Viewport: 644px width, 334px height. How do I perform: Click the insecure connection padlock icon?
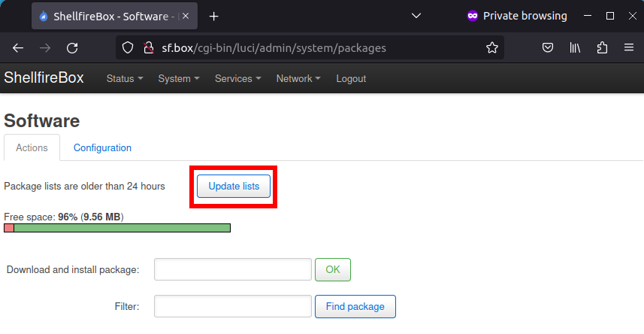point(148,48)
